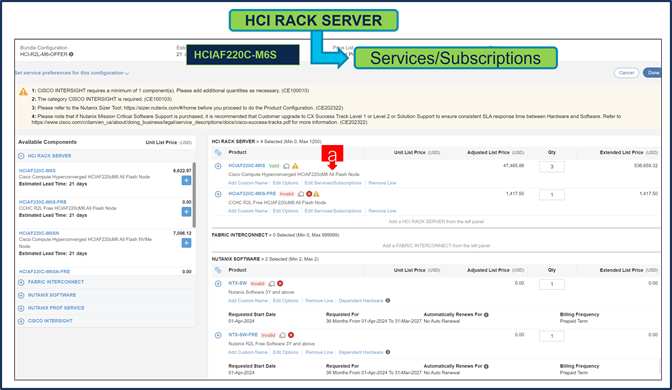Click info icon by NTX-SW-FRE Automatically Renews For
This screenshot has height=390, width=672.
click(x=486, y=366)
